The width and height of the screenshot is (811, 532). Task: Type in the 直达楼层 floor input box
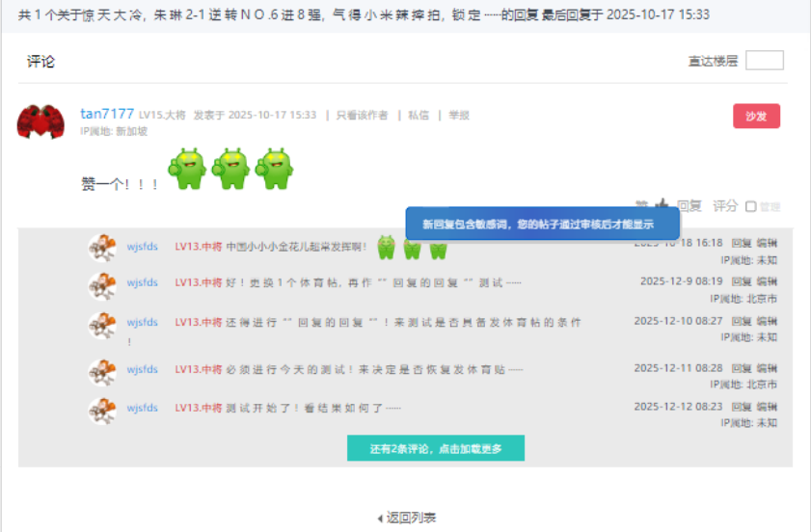(x=764, y=61)
